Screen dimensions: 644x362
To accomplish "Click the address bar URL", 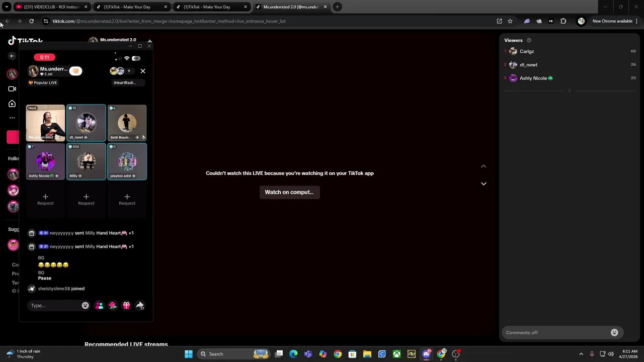I will (169, 21).
